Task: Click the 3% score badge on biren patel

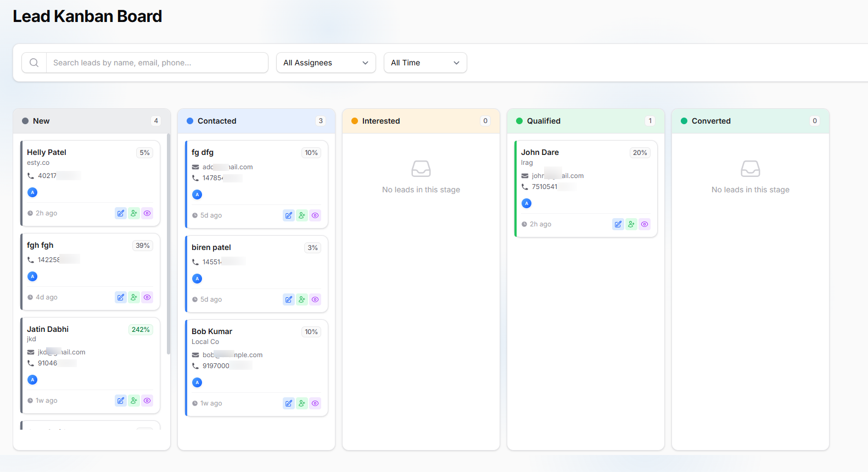Action: pos(312,248)
